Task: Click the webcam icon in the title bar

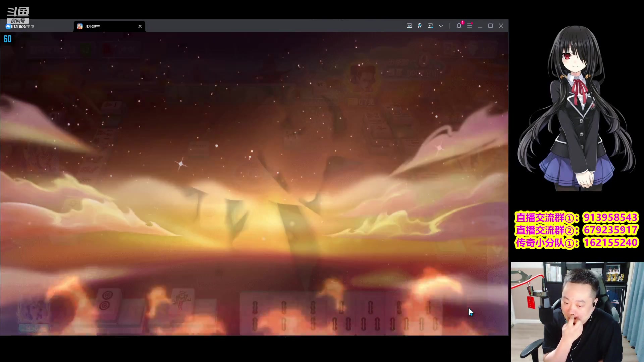Action: [420, 26]
